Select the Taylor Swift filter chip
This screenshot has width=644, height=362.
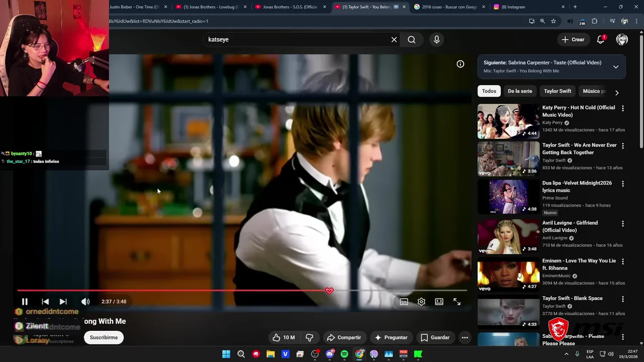point(557,91)
